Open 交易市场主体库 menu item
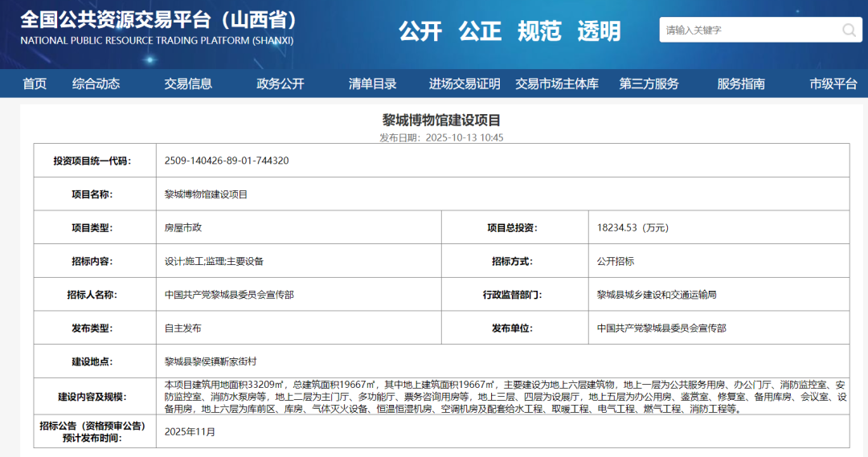The width and height of the screenshot is (868, 457). (557, 84)
